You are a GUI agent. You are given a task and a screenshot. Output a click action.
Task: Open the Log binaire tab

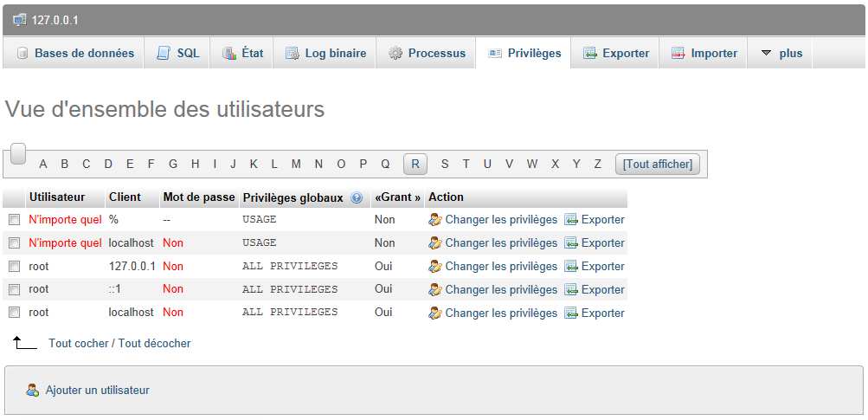click(x=325, y=54)
